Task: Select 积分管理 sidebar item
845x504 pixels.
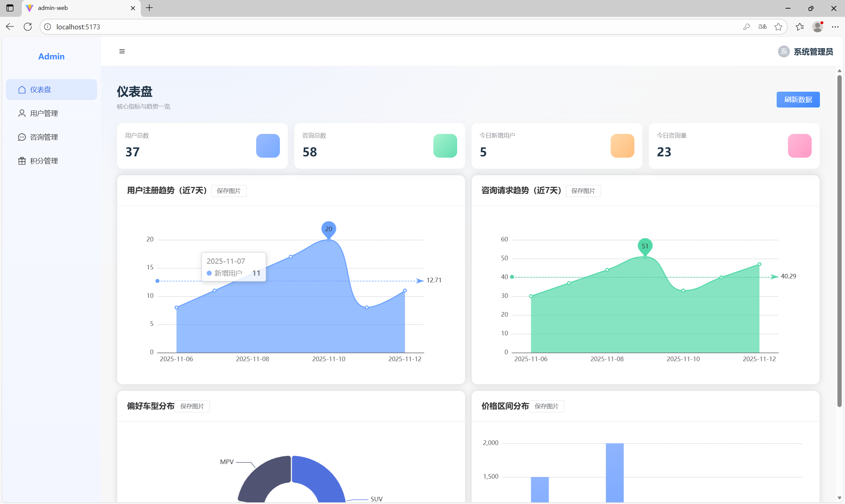Action: 44,161
